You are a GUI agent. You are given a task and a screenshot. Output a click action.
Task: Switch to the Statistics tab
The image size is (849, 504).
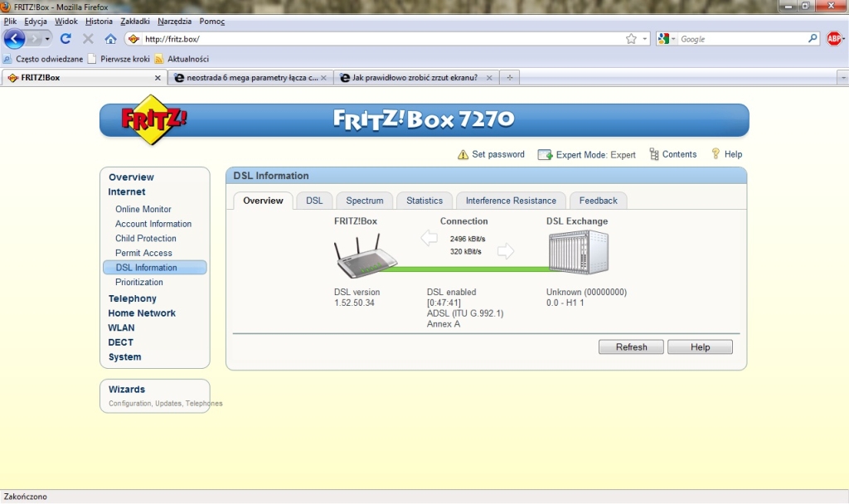coord(424,201)
